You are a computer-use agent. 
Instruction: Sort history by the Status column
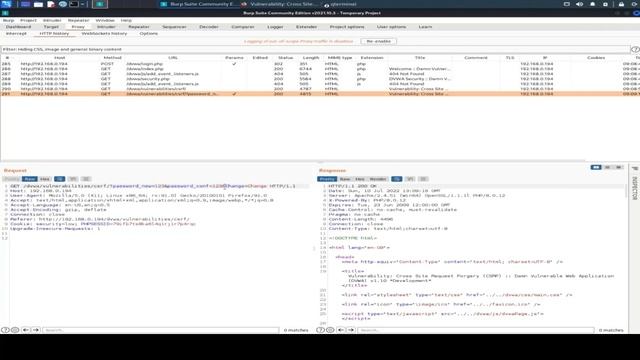285,58
